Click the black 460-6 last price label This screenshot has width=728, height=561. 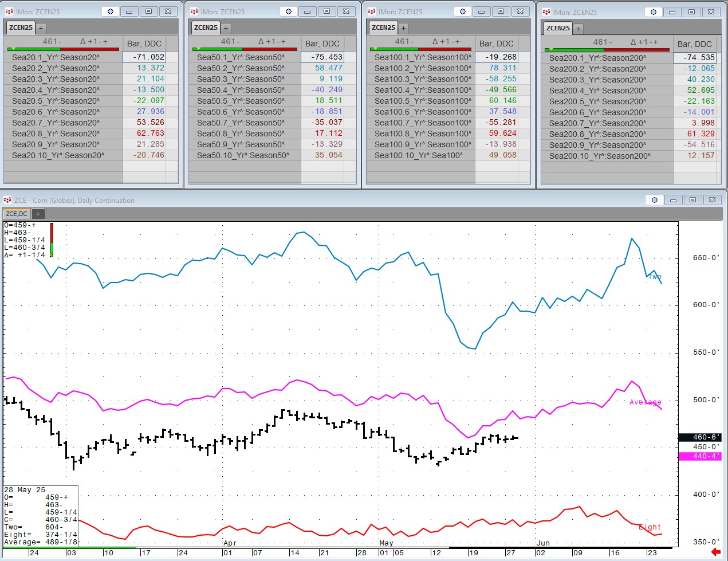point(699,437)
